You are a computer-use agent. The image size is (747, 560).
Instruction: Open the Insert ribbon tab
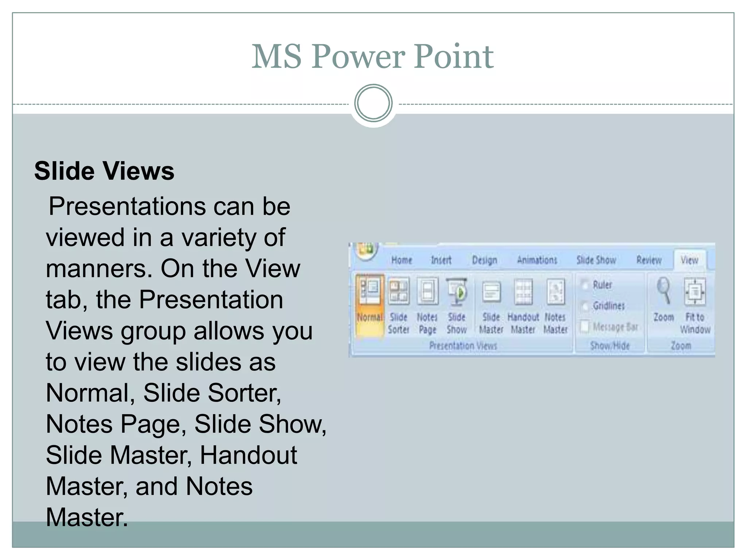point(441,260)
